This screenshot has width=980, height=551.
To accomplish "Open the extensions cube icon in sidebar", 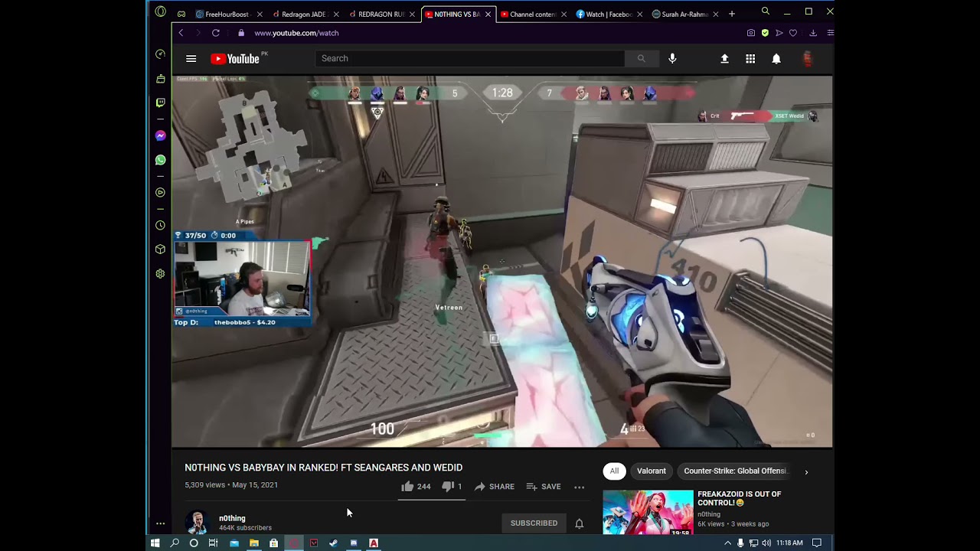I will tap(160, 249).
